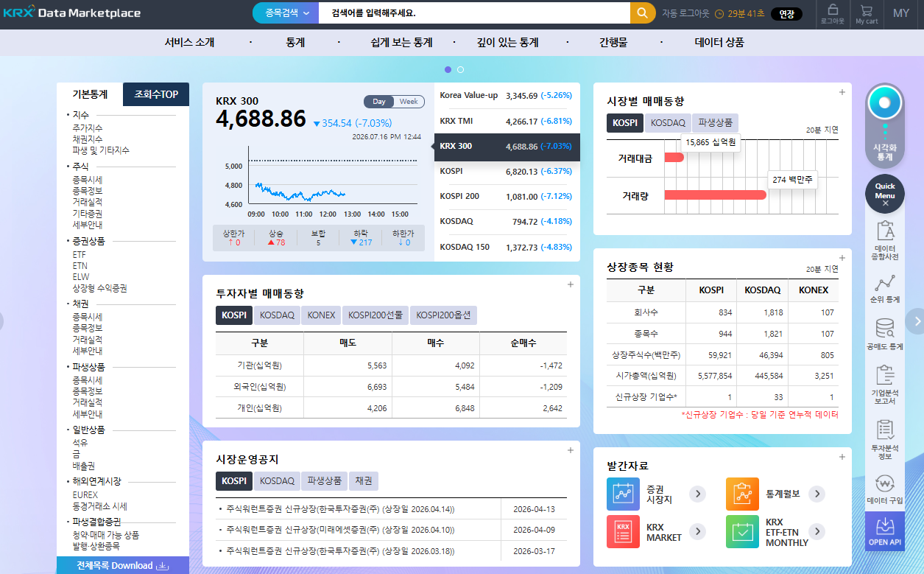This screenshot has width=924, height=574.
Task: Select the KONEX tab in 투자자별 매매동향
Action: click(321, 315)
